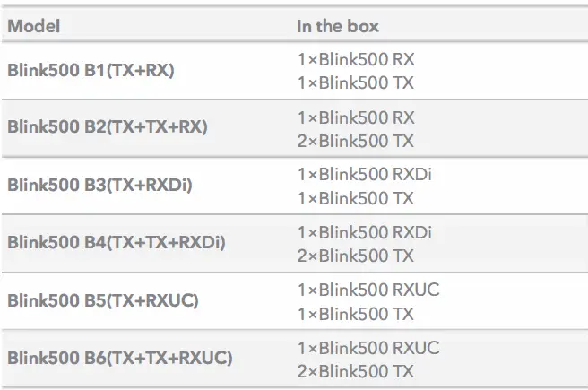The image size is (588, 390).
Task: Click "1×Blink500 TX" in the B1 row
Action: click(355, 82)
